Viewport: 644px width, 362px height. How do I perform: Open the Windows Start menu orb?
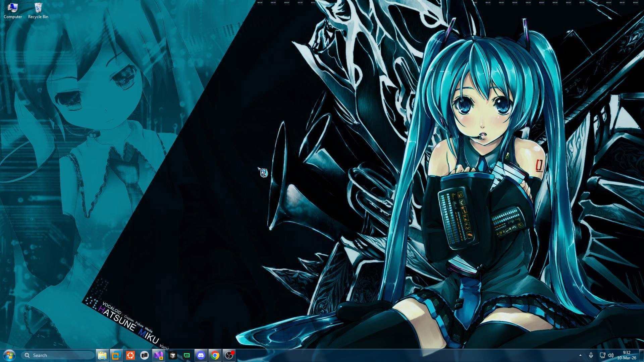pyautogui.click(x=9, y=355)
